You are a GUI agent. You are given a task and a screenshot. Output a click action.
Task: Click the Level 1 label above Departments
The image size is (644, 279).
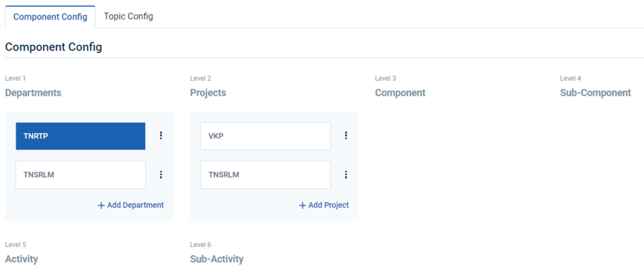coord(16,79)
